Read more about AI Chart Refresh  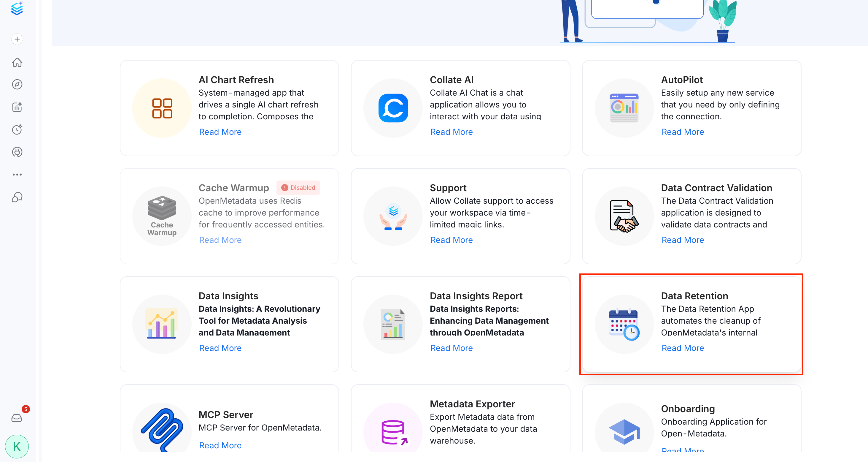pos(220,132)
